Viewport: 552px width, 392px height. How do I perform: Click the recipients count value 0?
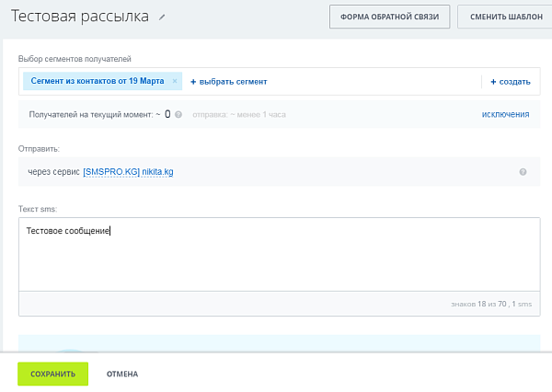pyautogui.click(x=167, y=114)
